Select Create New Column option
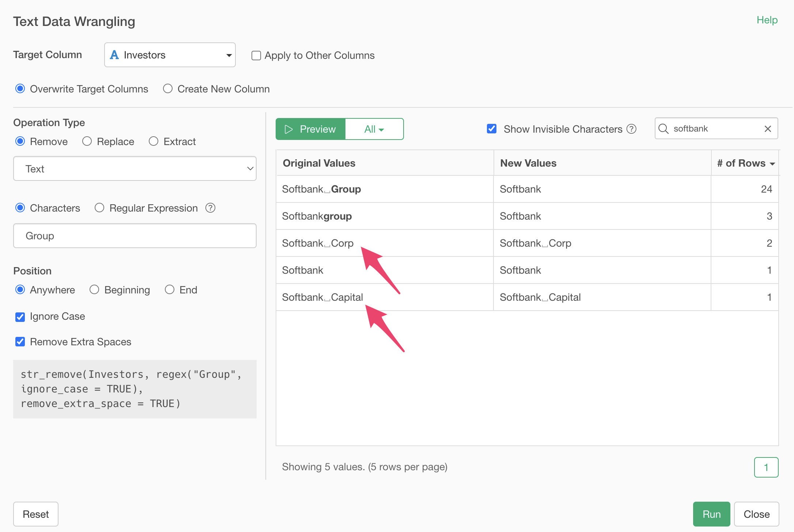Screen dimensions: 794x532 [x=168, y=89]
